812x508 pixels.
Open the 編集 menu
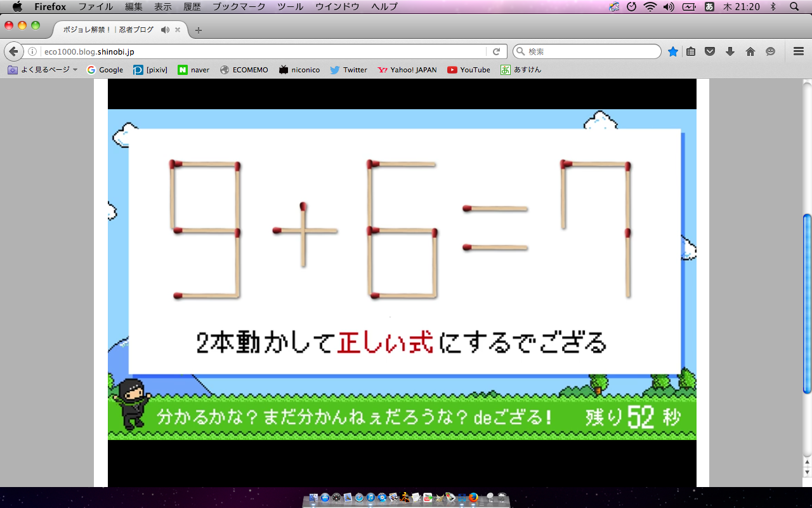pos(134,7)
